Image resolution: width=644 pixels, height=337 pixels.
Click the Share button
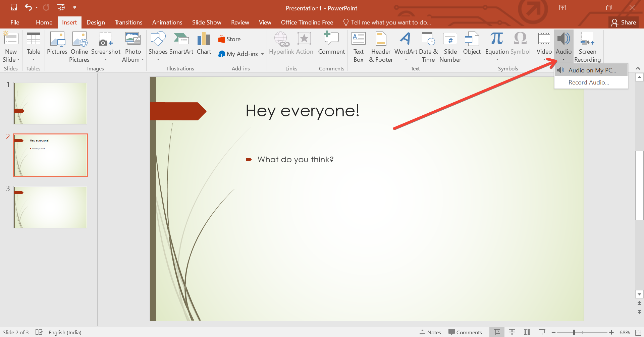coord(624,22)
